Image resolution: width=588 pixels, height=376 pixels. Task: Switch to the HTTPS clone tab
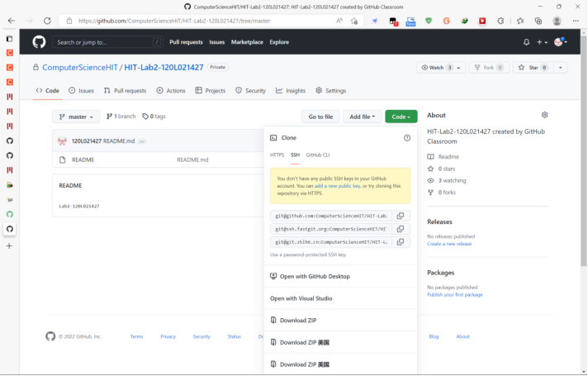(277, 155)
